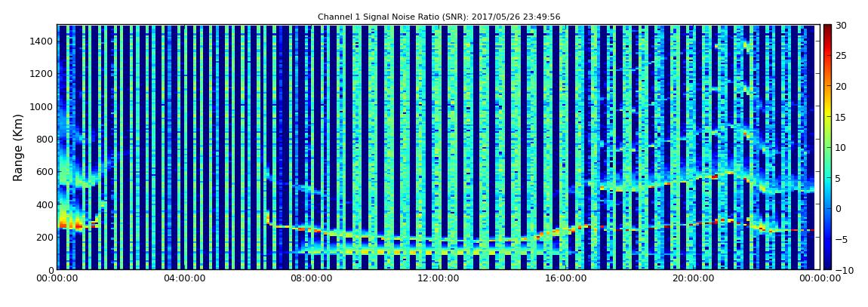Click the 600 range tick label
The width and height of the screenshot is (868, 307).
coord(45,171)
